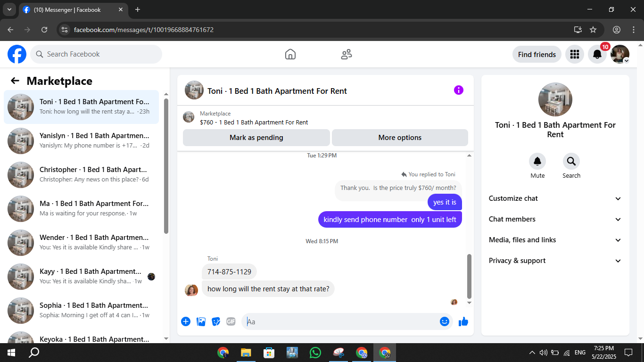
Task: Show hidden system tray icons
Action: tap(532, 353)
